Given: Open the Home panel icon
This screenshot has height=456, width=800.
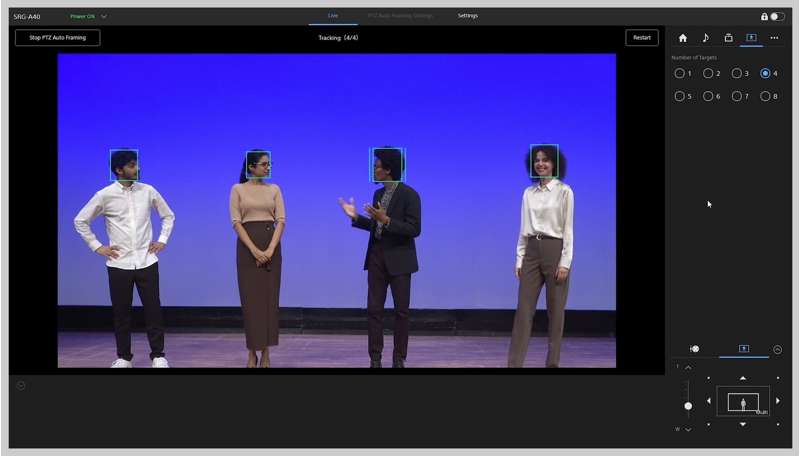Looking at the screenshot, I should pos(683,38).
